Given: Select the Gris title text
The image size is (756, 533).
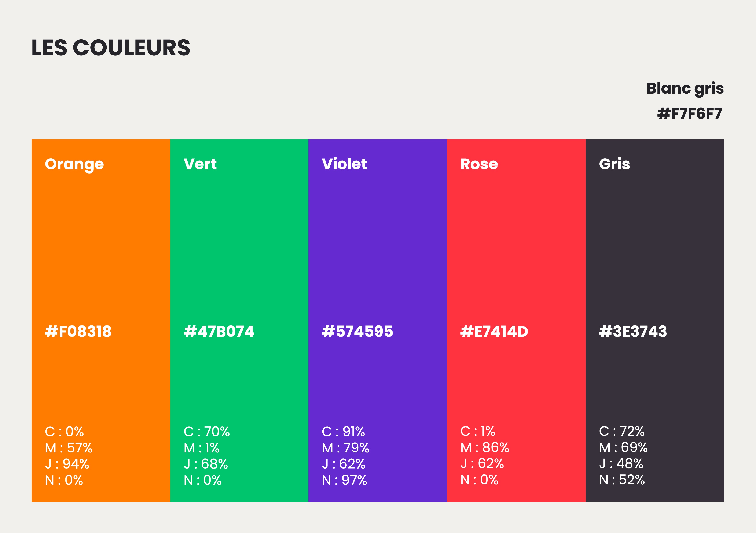Looking at the screenshot, I should point(614,164).
